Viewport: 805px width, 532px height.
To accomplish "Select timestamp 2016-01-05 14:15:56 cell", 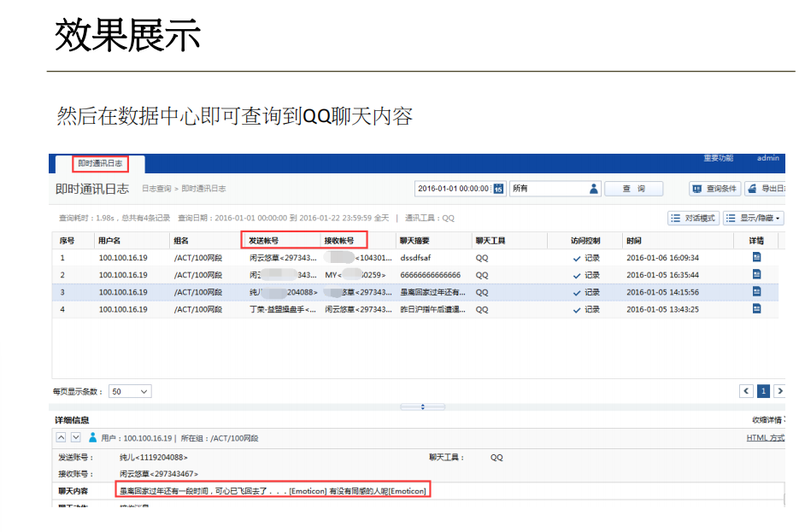I will click(662, 292).
